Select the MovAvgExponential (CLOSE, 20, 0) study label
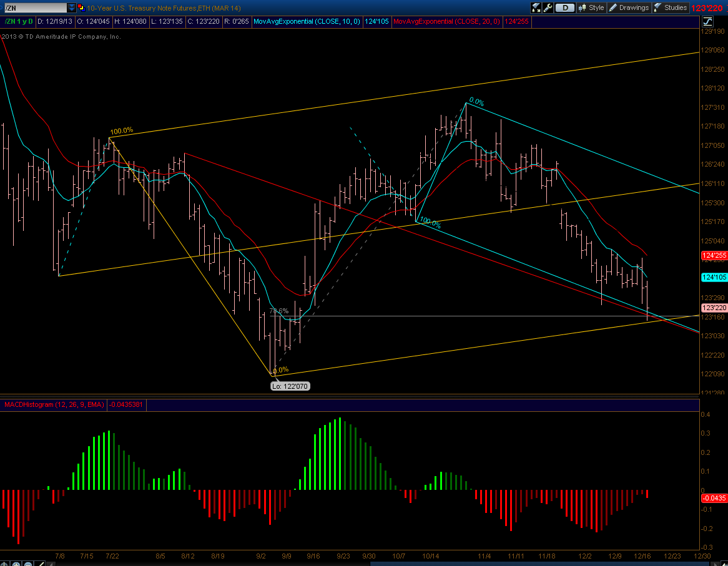 pos(446,21)
